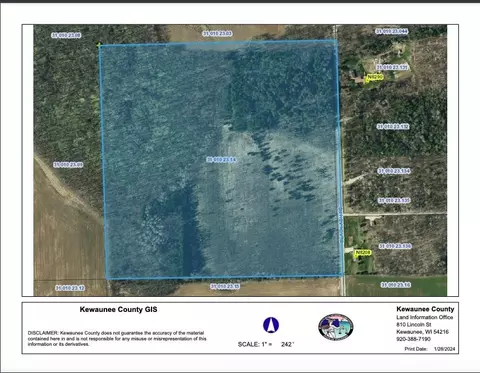Click the DISCLAIMER paragraph text
The image size is (480, 373).
[x=117, y=338]
